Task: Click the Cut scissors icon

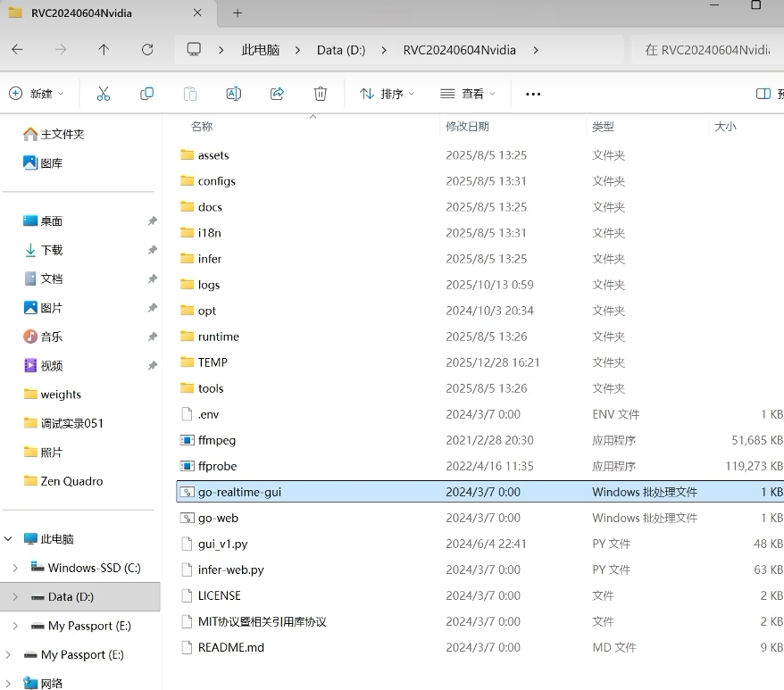Action: click(x=103, y=94)
